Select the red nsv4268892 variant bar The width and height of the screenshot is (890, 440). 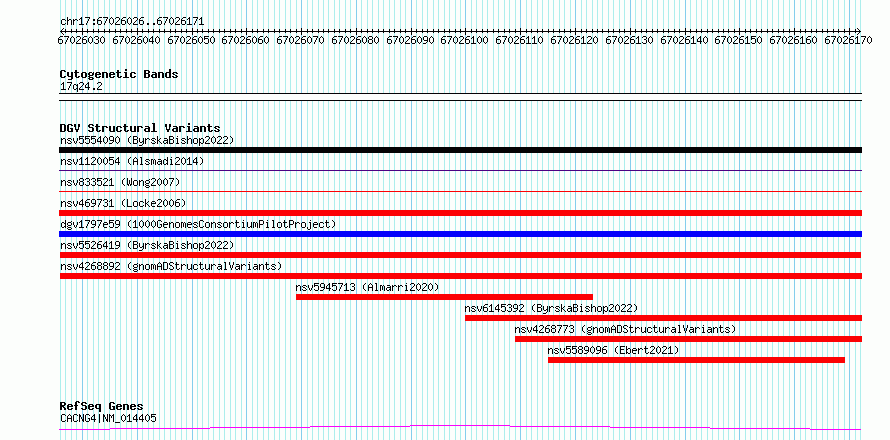[x=460, y=276]
